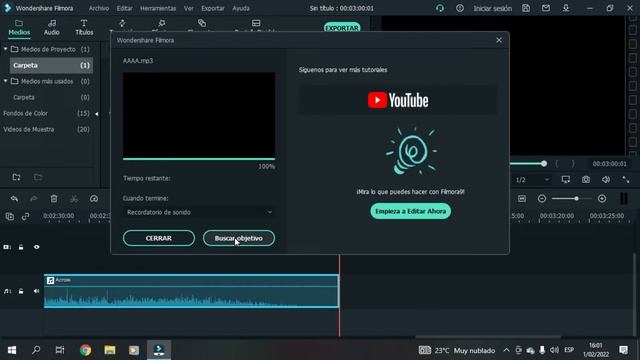Open the Windows Start menu
The image size is (640, 360).
(x=12, y=350)
